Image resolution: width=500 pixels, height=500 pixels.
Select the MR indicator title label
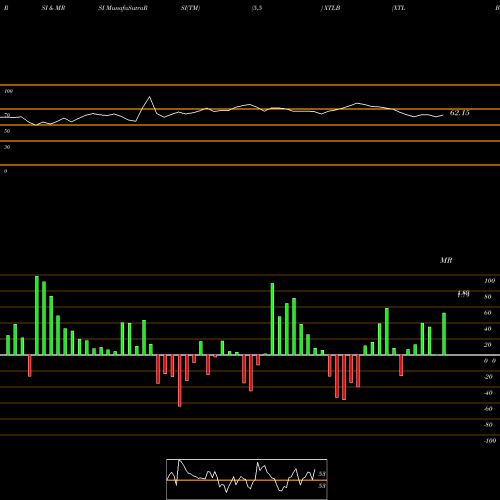[x=446, y=260]
